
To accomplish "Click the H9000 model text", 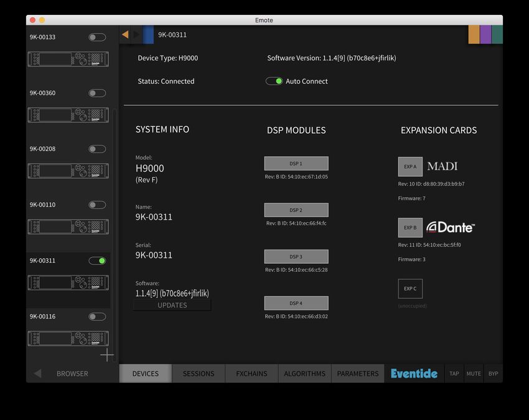I will point(150,168).
